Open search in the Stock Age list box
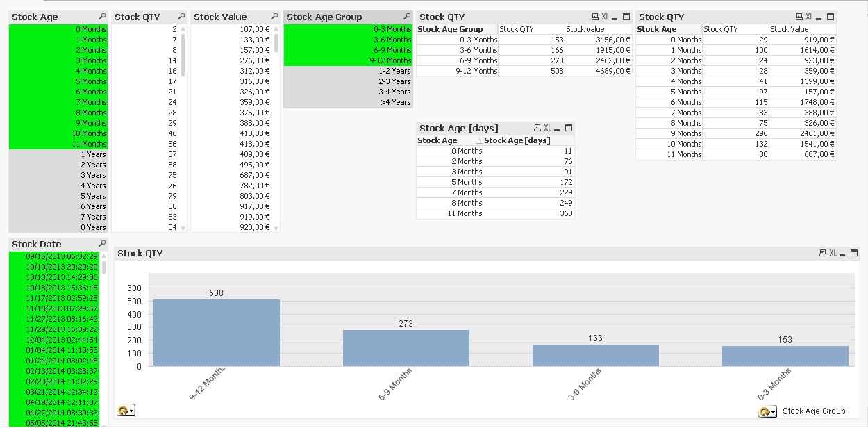Screen dimensions: 868x428 pos(101,16)
